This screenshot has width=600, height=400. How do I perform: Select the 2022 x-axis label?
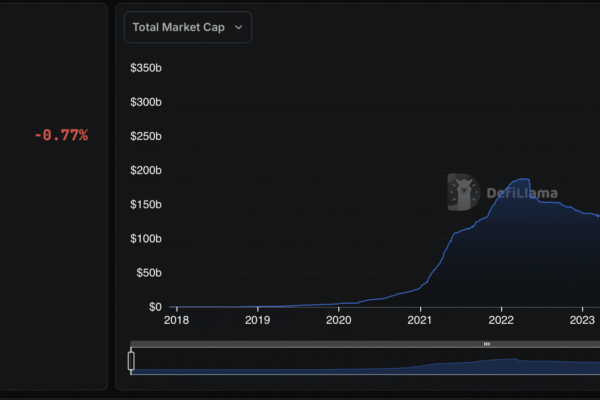(501, 320)
